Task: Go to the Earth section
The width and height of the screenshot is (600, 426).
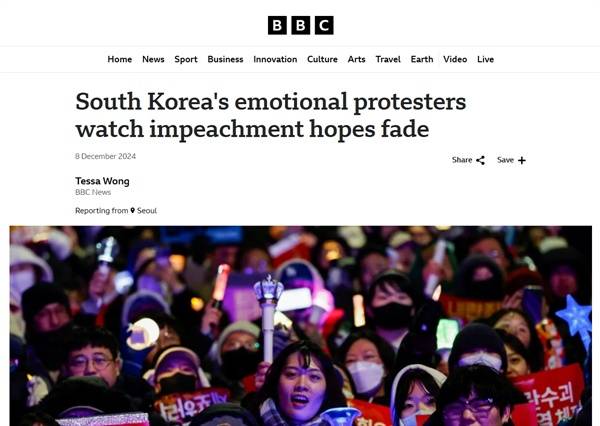Action: click(422, 59)
